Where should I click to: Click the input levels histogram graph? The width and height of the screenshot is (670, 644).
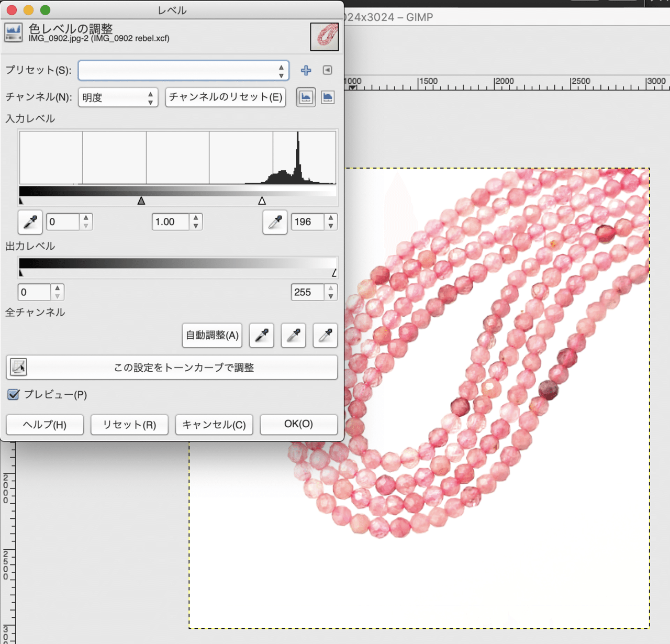(177, 158)
